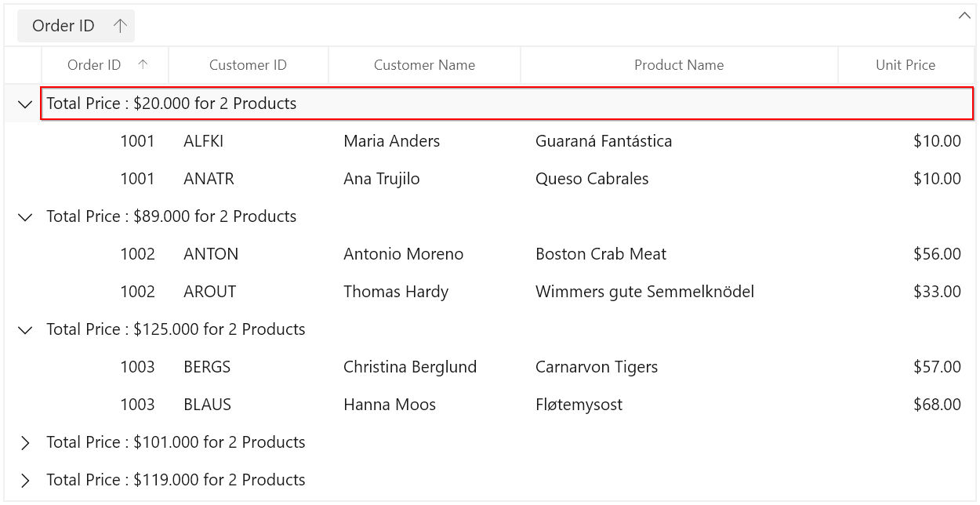The image size is (980, 505).
Task: Click the $57.00 unit price cell
Action: point(906,367)
